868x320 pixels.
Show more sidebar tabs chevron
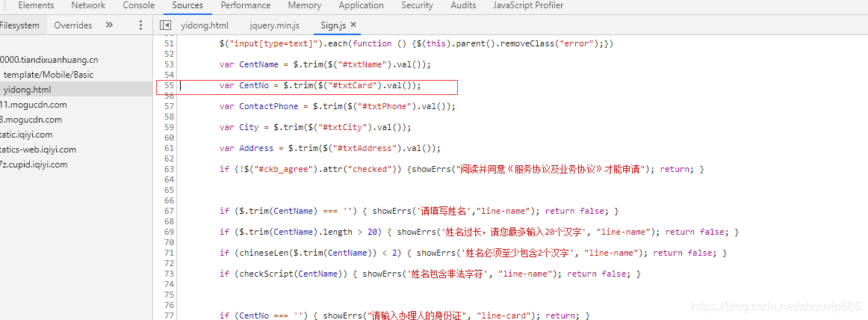[109, 25]
